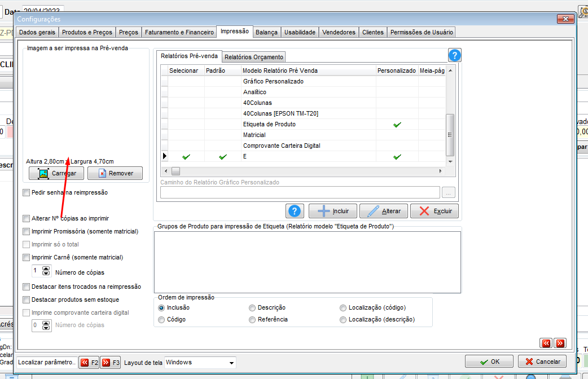Viewport: 588px width, 379px height.
Task: Enable Destacar produtos sem estoque
Action: 27,300
